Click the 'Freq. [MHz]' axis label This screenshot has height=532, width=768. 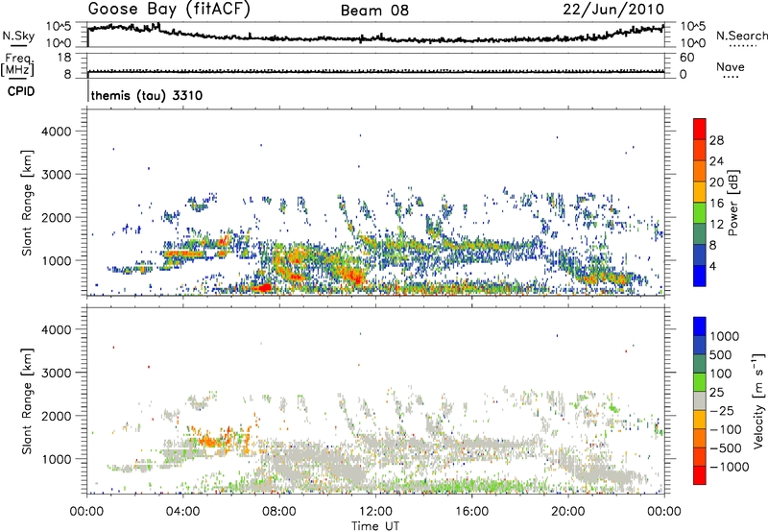tap(17, 65)
